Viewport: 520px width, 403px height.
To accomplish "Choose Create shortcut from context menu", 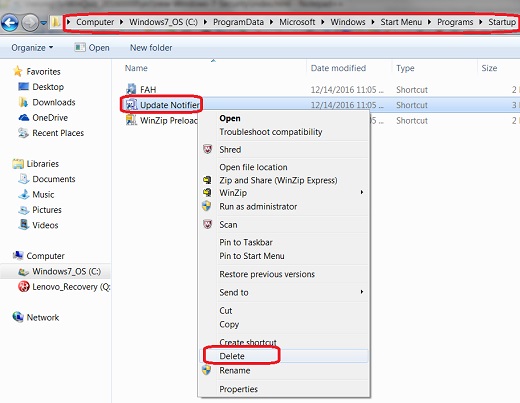I will point(248,342).
